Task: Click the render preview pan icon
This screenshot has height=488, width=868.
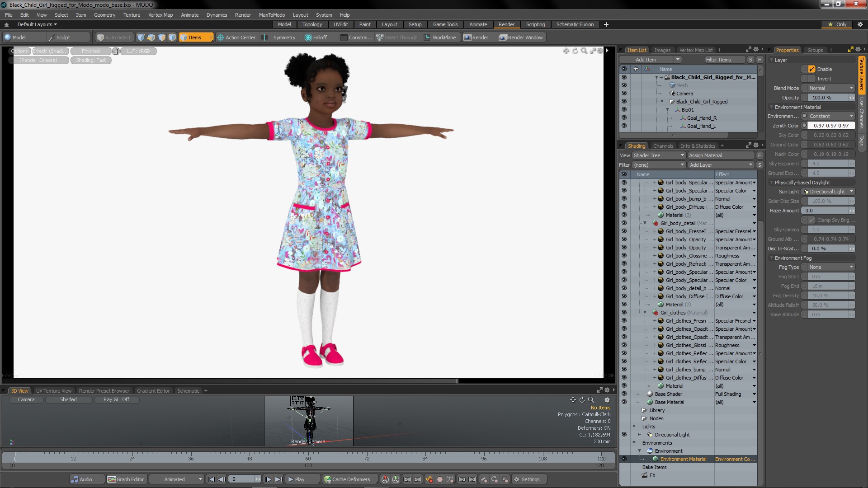Action: point(566,51)
